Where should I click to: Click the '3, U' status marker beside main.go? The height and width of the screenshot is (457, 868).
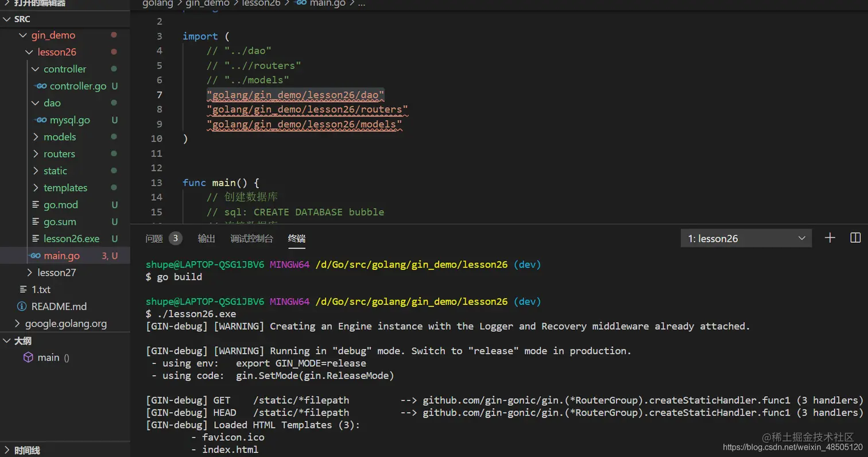110,255
